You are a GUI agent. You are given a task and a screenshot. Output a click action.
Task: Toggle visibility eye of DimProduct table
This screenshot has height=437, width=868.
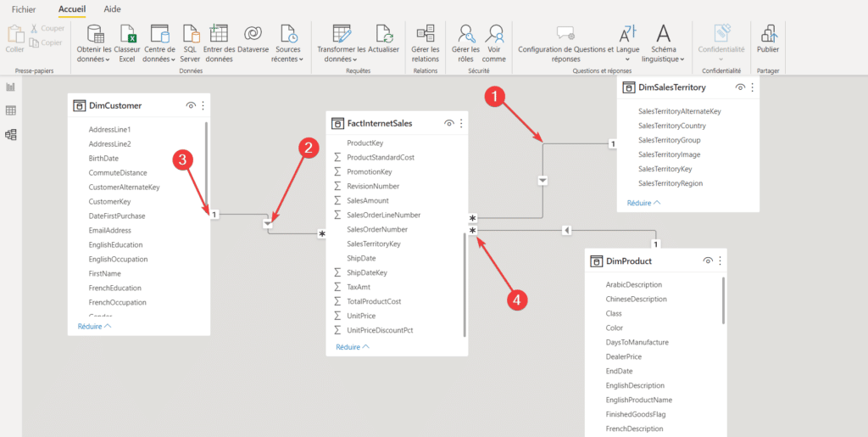708,261
